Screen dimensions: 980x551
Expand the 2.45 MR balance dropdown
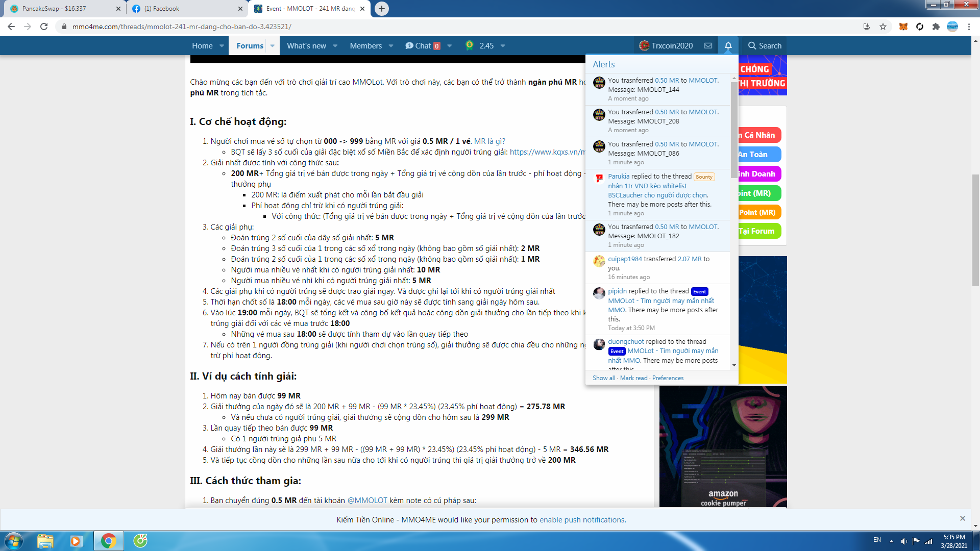coord(503,45)
